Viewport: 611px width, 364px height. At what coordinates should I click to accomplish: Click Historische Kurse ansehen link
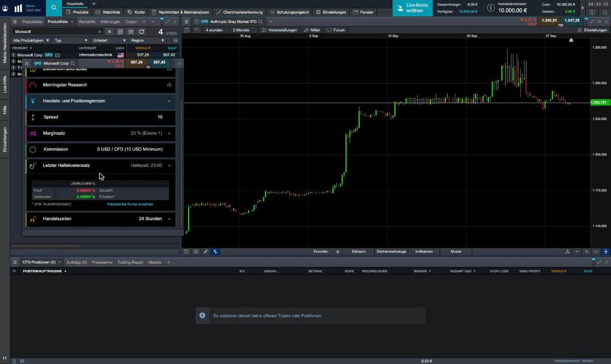[130, 204]
